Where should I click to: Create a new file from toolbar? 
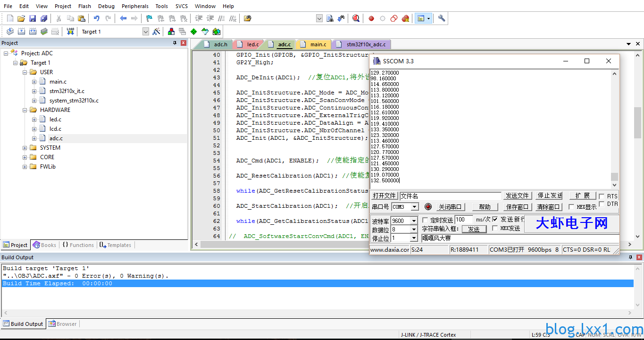click(10, 18)
